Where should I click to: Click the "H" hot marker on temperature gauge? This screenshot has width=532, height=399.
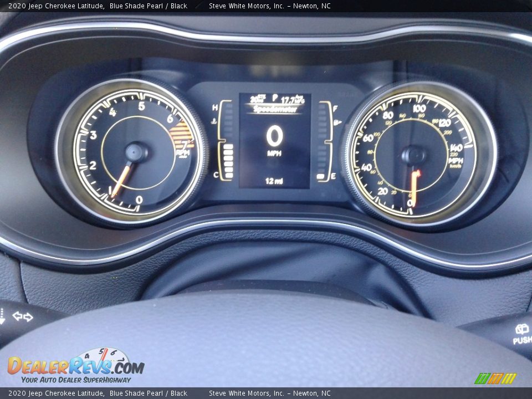(x=215, y=108)
